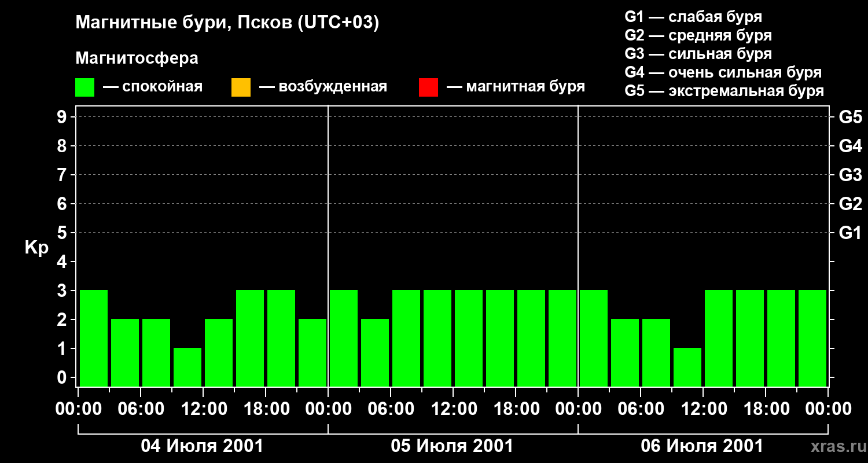Select the 'G2 — средняя буря' legend line

tap(698, 35)
